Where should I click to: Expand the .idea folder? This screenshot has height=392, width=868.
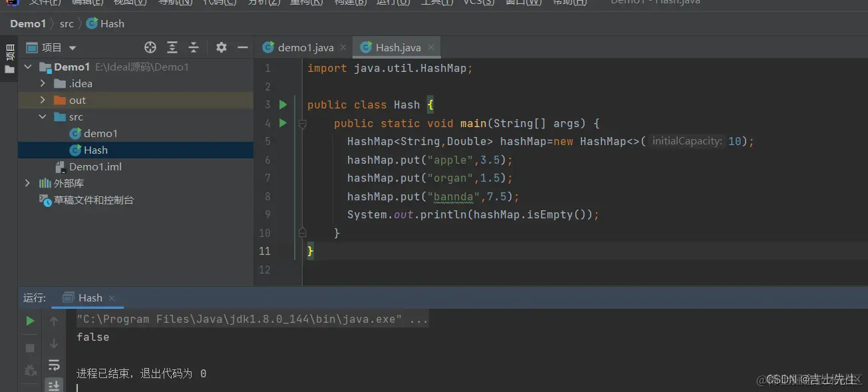43,83
